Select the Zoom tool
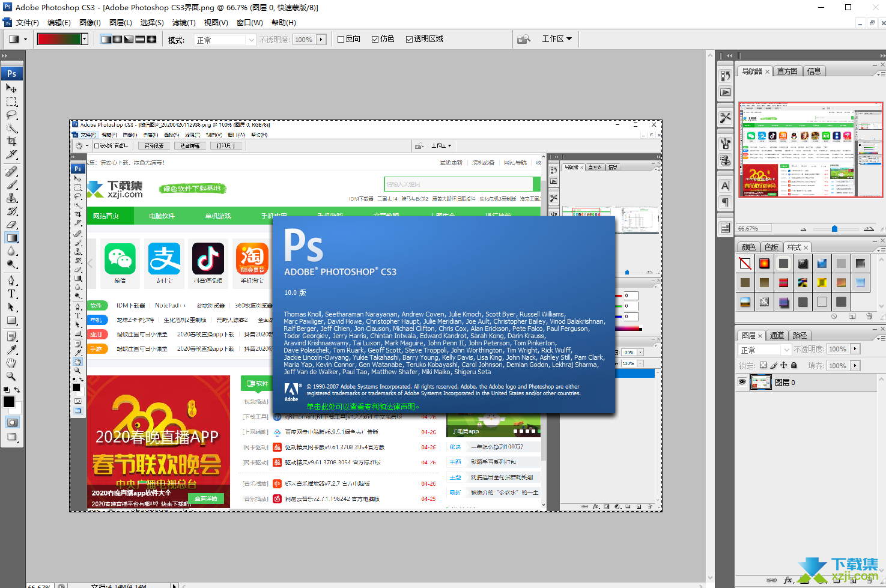 [x=11, y=376]
